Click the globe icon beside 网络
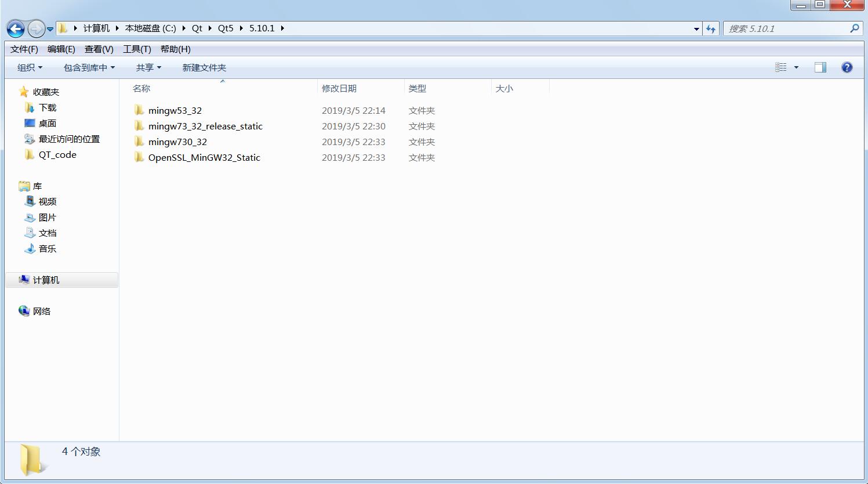This screenshot has height=484, width=868. tap(24, 310)
